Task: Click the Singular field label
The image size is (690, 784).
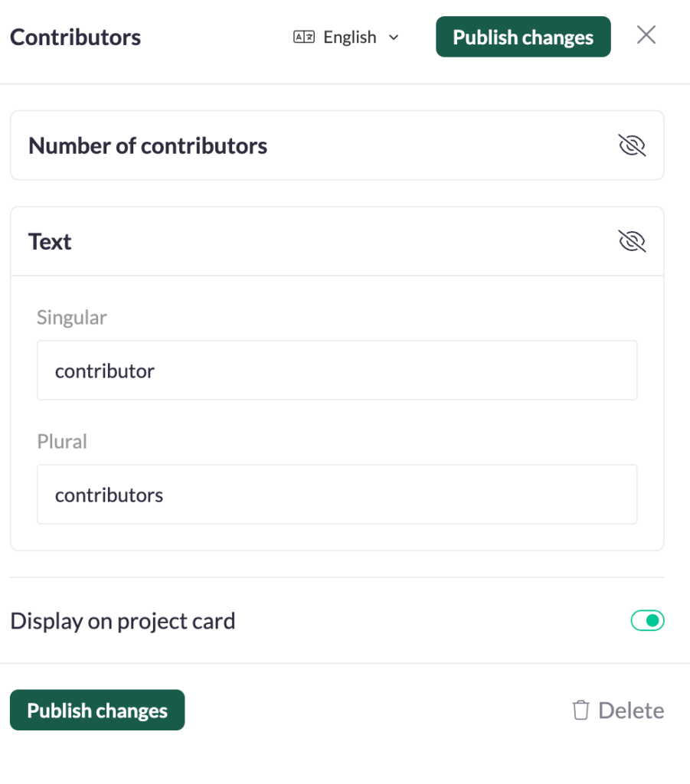Action: coord(72,317)
